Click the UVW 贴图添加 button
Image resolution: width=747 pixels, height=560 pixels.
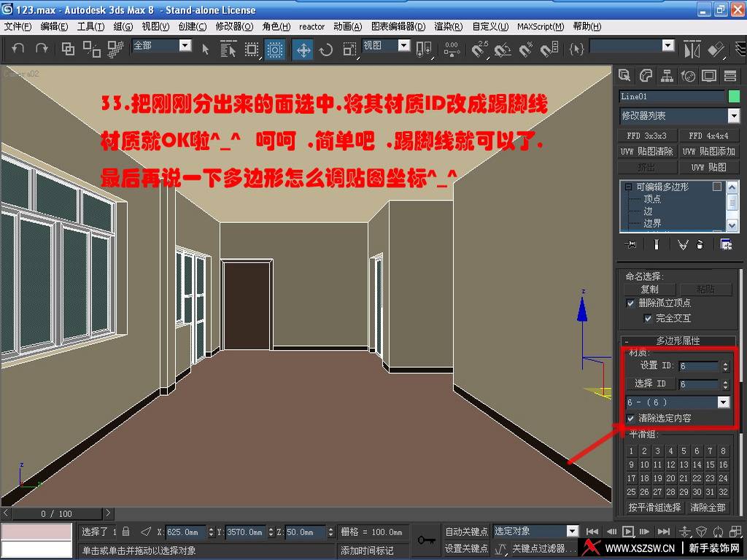pyautogui.click(x=708, y=152)
